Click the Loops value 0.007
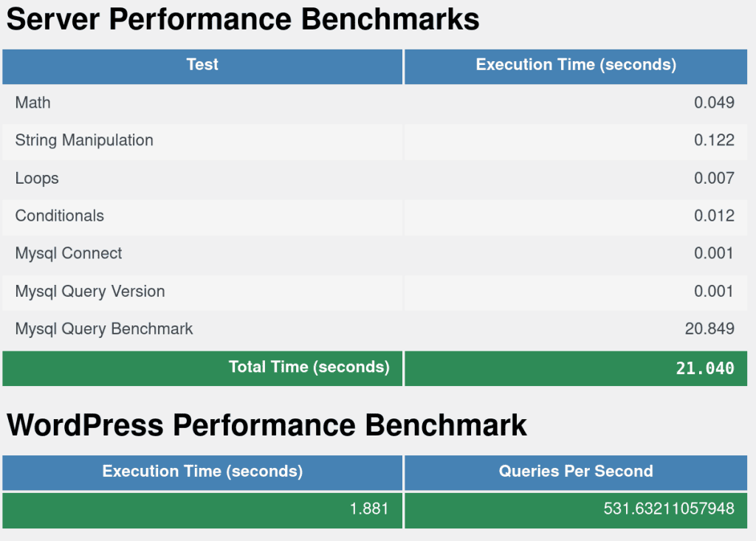The image size is (756, 541). [x=714, y=179]
